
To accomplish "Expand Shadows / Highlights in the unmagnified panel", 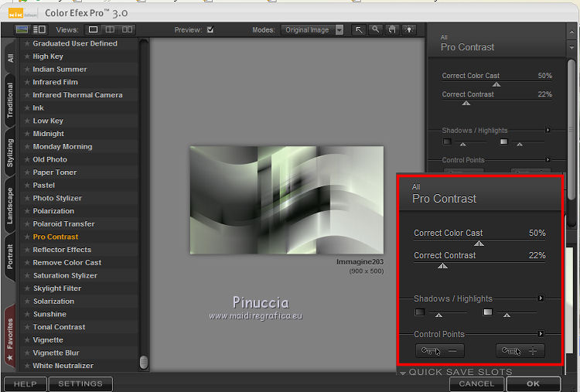I will (x=548, y=130).
